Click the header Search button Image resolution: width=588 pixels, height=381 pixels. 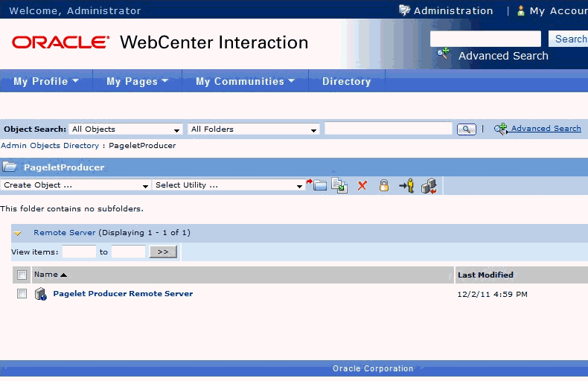point(569,39)
